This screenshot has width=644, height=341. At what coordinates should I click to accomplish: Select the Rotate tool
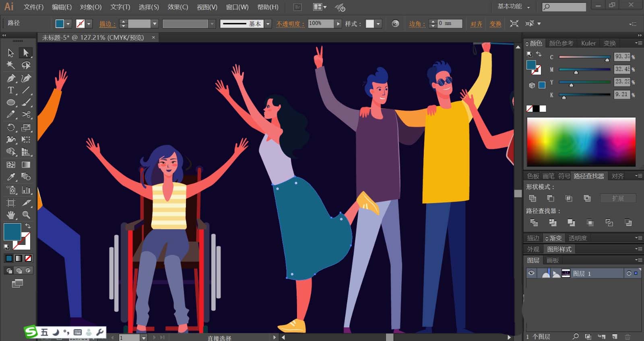pos(11,127)
